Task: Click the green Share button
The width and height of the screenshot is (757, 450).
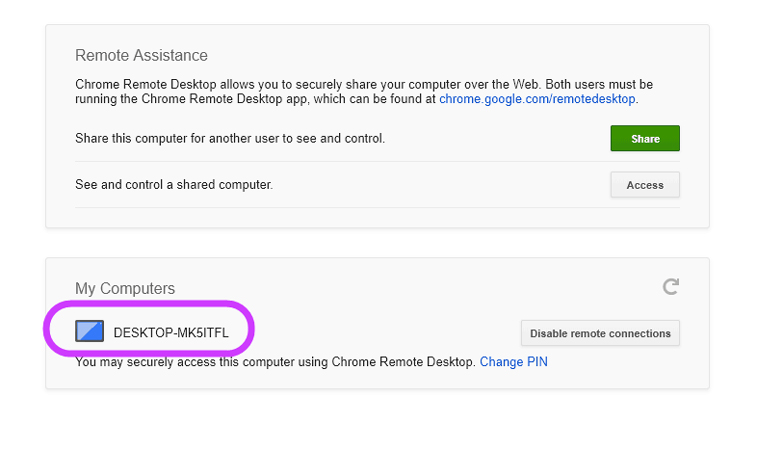Action: 645,138
